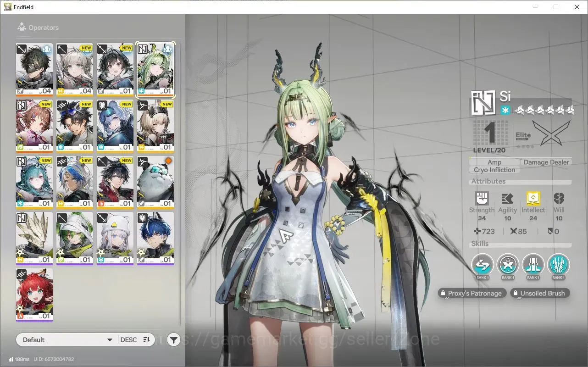This screenshot has height=367, width=588.
Task: Select the red-haired girl operator card
Action: click(x=34, y=294)
